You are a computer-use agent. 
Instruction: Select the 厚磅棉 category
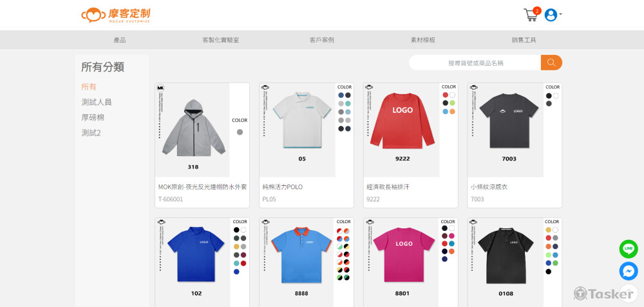[93, 117]
